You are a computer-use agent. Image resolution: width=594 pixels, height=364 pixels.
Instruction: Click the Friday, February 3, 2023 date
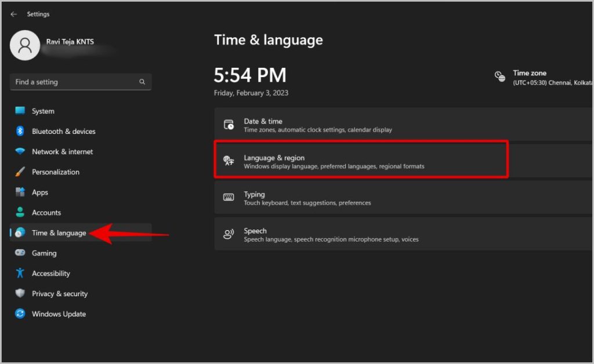click(251, 93)
